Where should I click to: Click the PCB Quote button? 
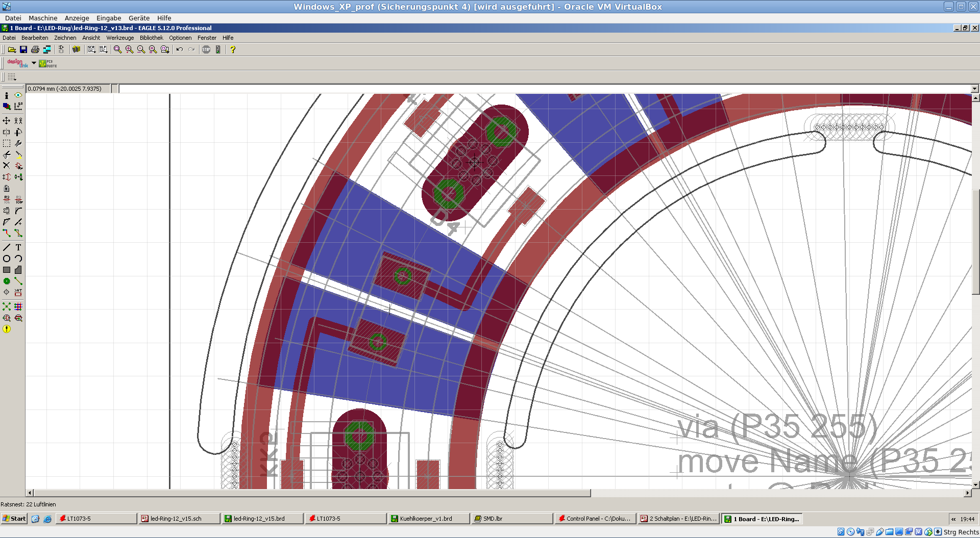tap(48, 63)
